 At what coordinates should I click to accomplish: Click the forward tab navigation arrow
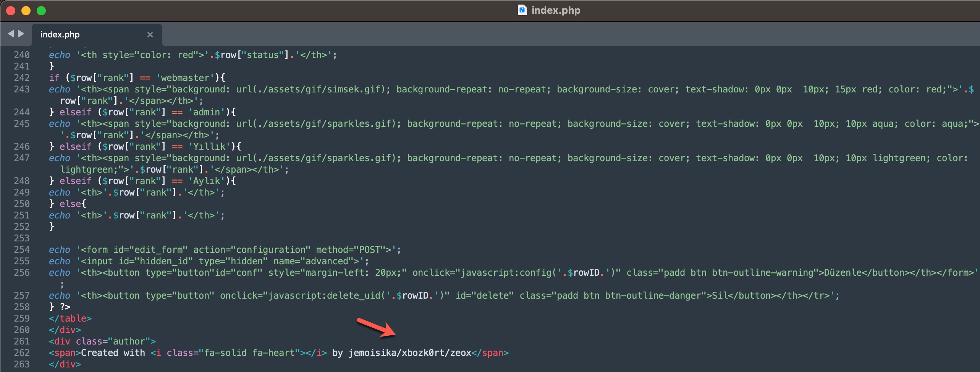pos(21,34)
